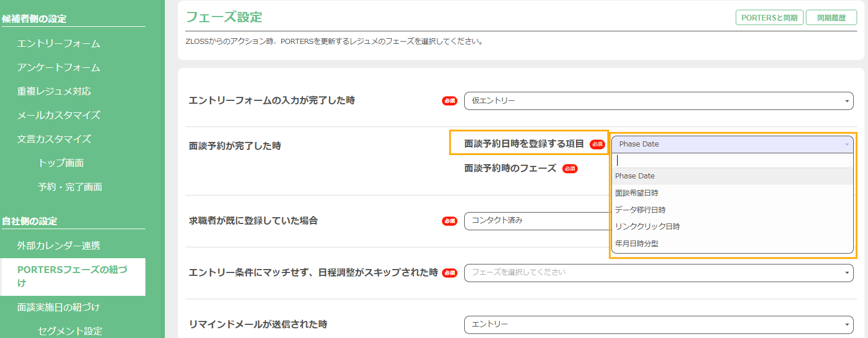Select 外部カレンダー連携 in sidebar
Image resolution: width=868 pixels, height=338 pixels.
click(59, 246)
